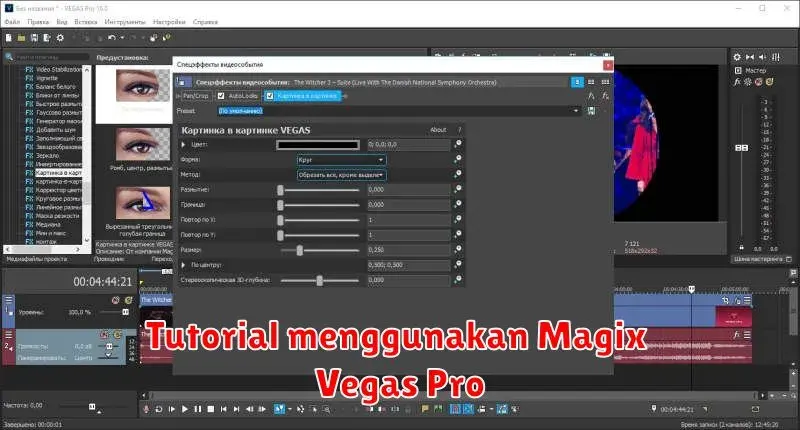
Task: Toggle the AutoLooks effect checkbox
Action: [x=221, y=95]
